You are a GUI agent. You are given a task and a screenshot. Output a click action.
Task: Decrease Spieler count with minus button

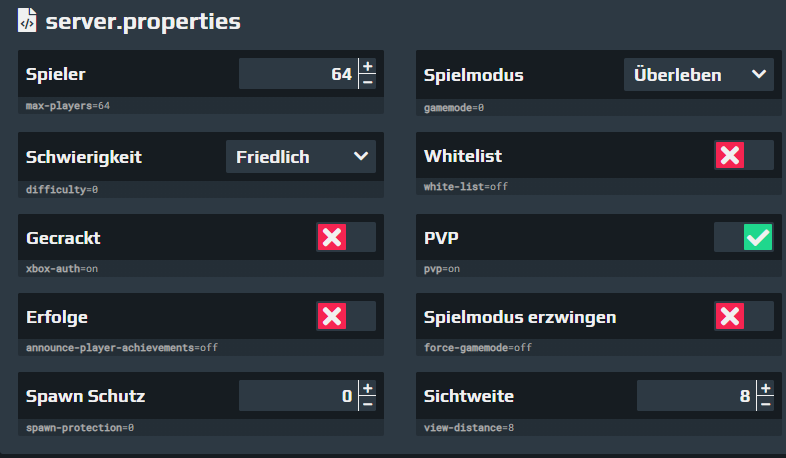[367, 81]
